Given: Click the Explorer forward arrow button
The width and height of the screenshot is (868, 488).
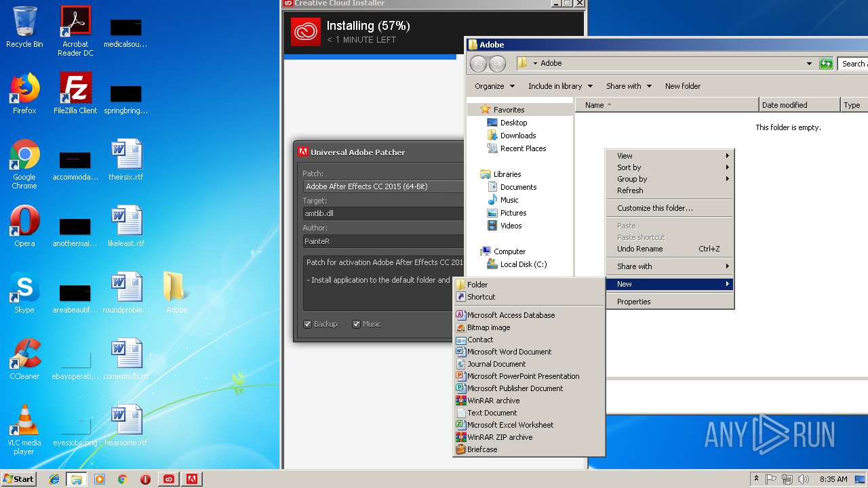Looking at the screenshot, I should tap(498, 64).
